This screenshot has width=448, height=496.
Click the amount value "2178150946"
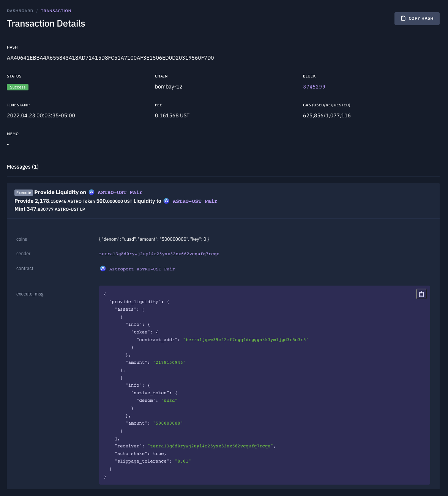coord(169,362)
